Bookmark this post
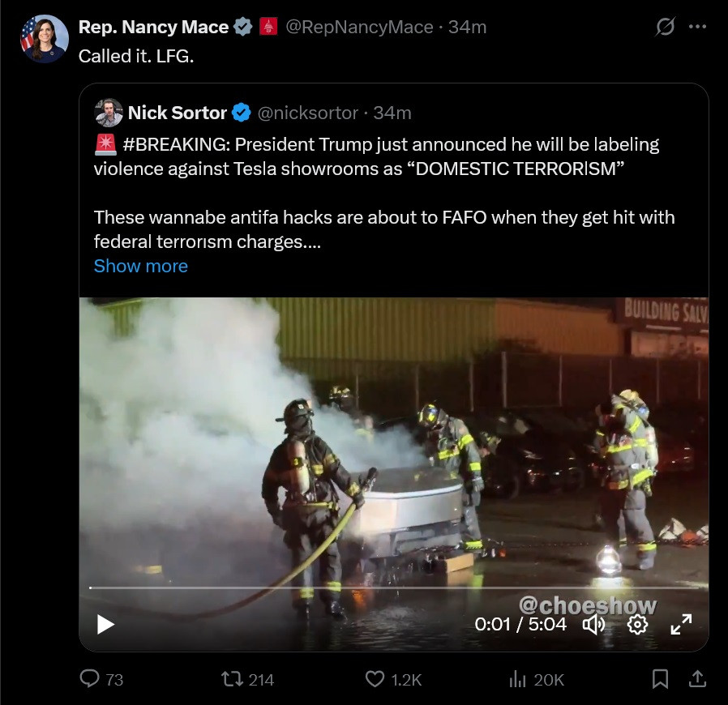Image resolution: width=728 pixels, height=705 pixels. pyautogui.click(x=661, y=679)
